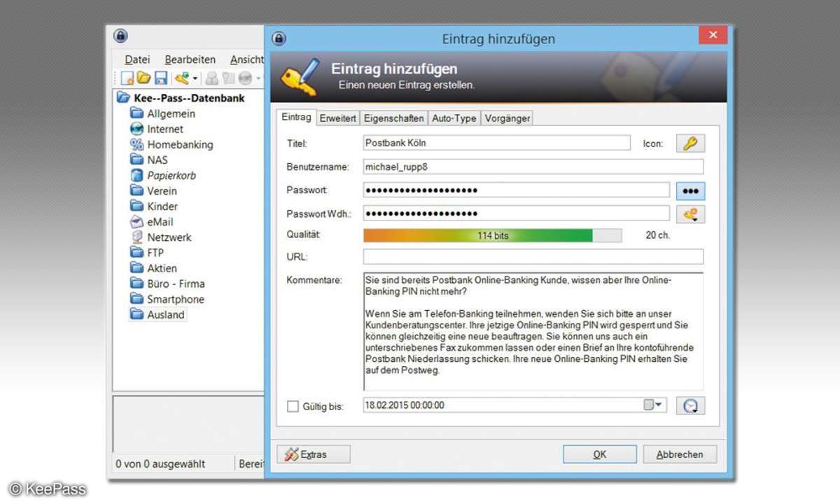Switch to the Eigenschaften tab
The width and height of the screenshot is (840, 504).
tap(393, 118)
